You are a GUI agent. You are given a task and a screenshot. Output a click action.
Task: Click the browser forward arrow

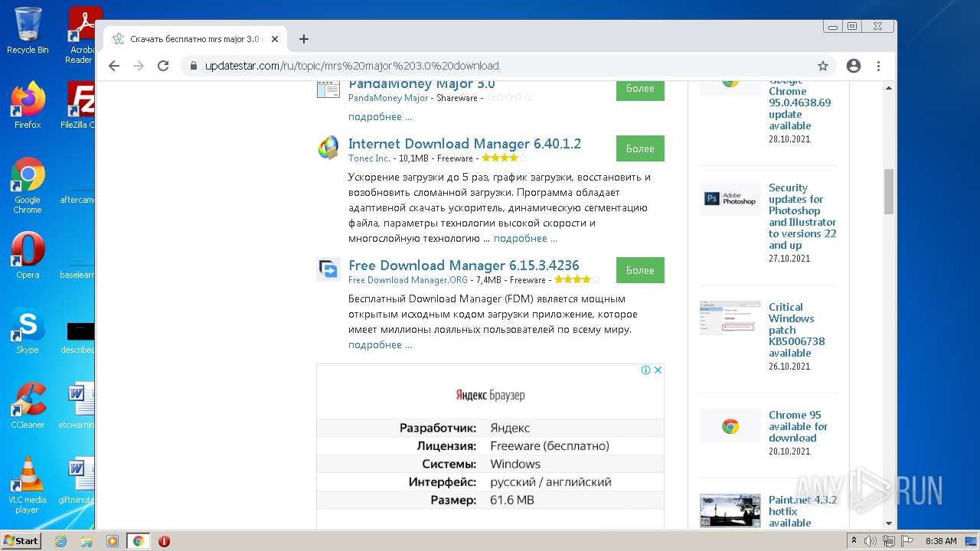(139, 66)
